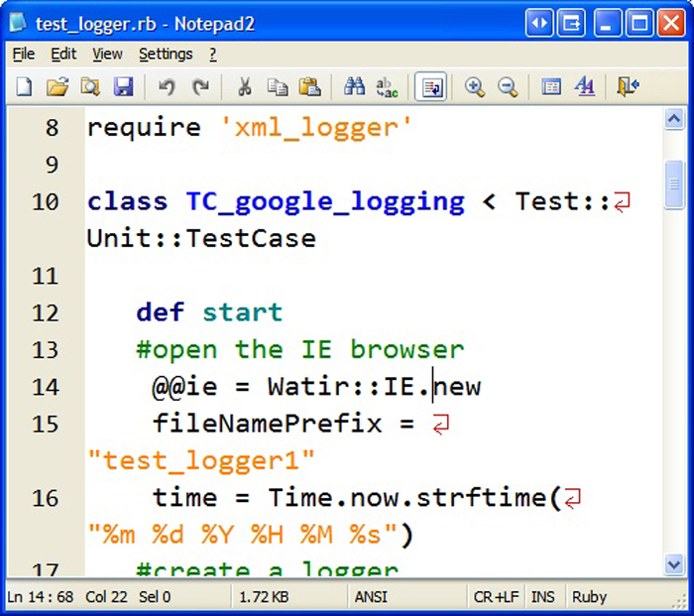The width and height of the screenshot is (694, 616).
Task: Click the scrollbar down arrow
Action: pyautogui.click(x=673, y=564)
